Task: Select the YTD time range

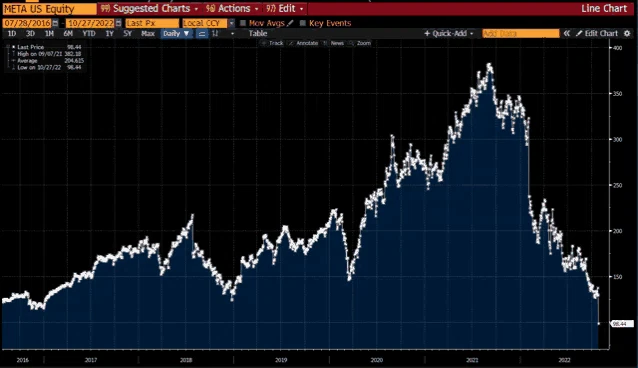Action: click(x=89, y=33)
